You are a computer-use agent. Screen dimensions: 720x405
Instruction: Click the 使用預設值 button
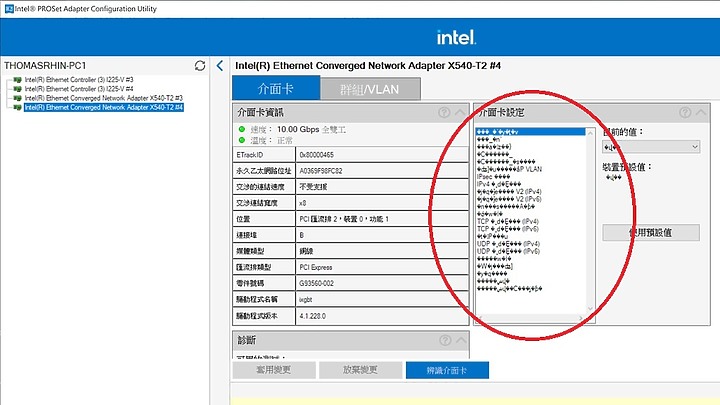(651, 233)
